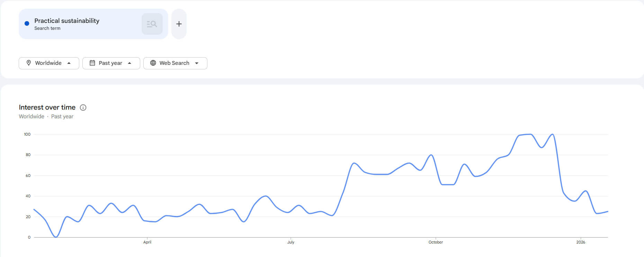Click the calendar icon for time range
The image size is (644, 257).
(x=92, y=63)
